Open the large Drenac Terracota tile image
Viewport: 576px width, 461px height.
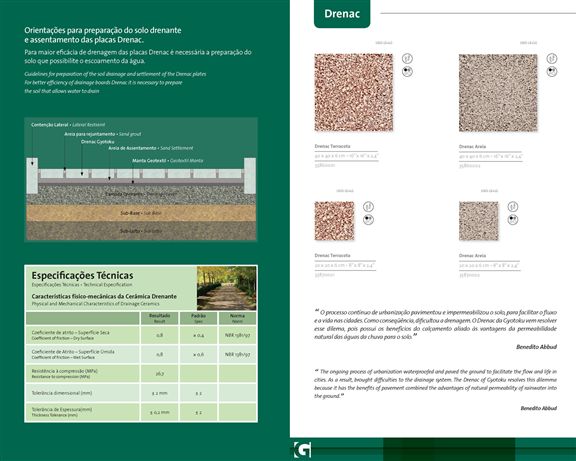click(354, 93)
